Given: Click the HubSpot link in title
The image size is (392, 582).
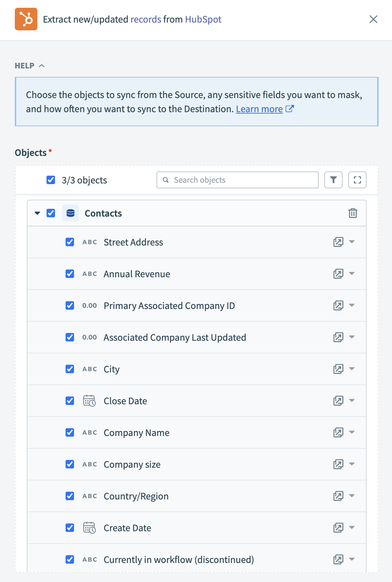Looking at the screenshot, I should tap(203, 19).
